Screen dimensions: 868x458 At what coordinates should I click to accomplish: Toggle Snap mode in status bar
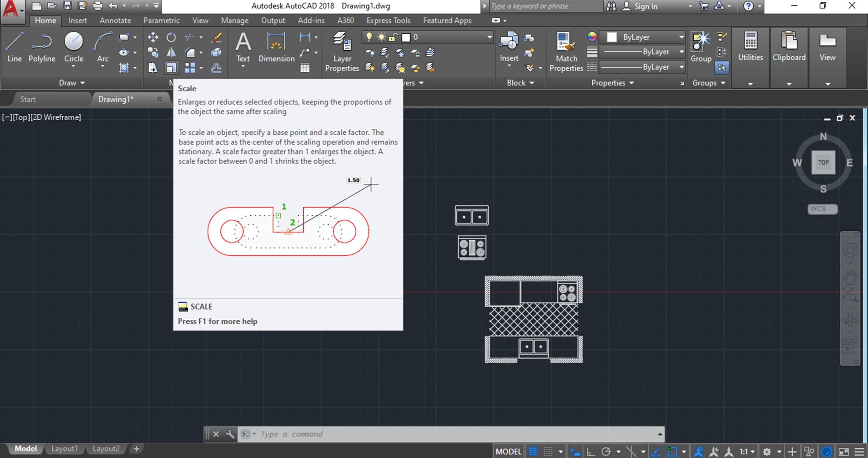coord(549,452)
